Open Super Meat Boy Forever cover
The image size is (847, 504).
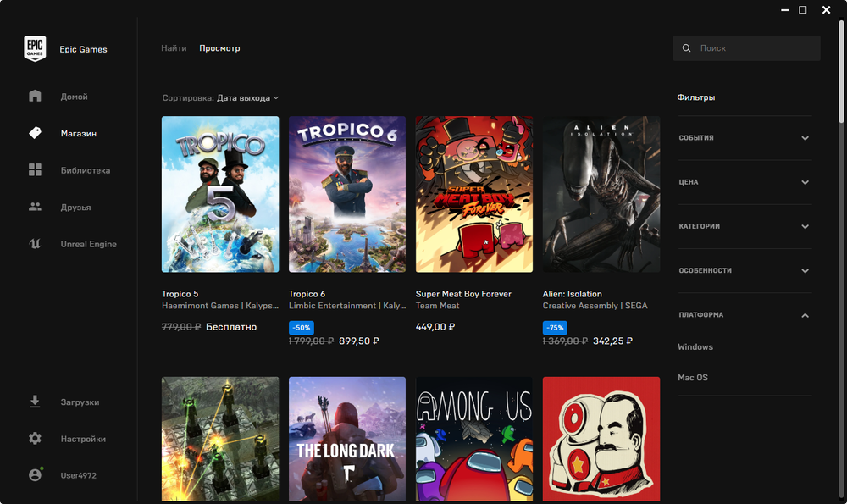tap(474, 194)
